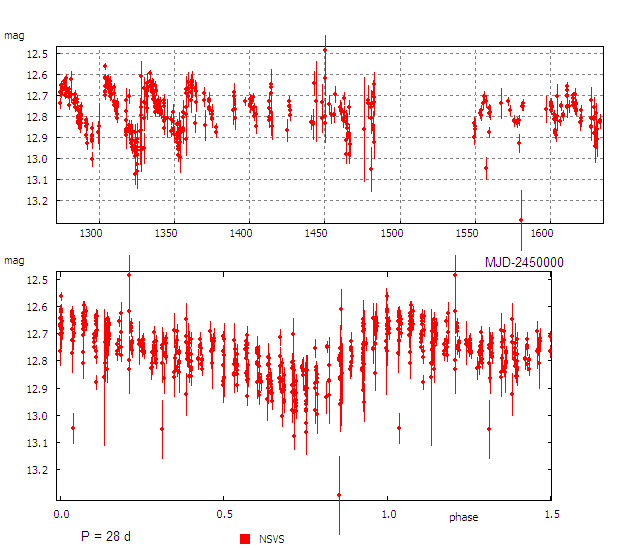Screen dimensions: 630x548
Task: Click the 1550 tick label on the top plot
Action: (467, 233)
